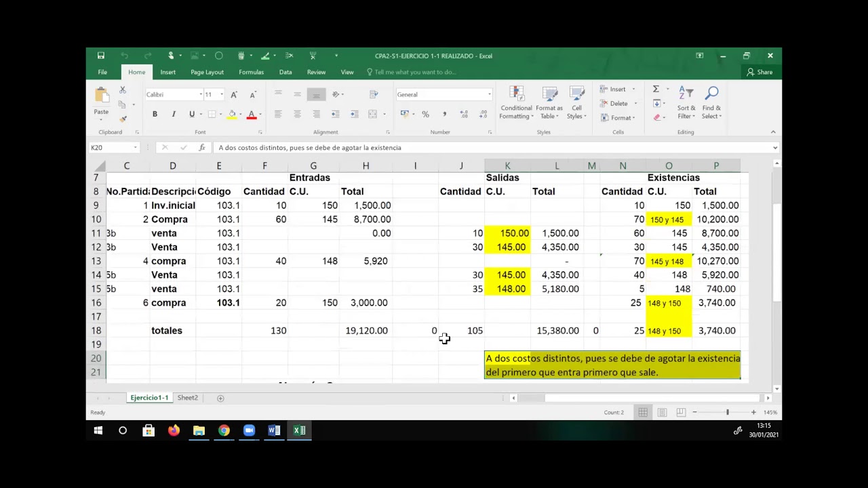The image size is (868, 488).
Task: Open the Sort & Filter dropdown
Action: coord(686,104)
